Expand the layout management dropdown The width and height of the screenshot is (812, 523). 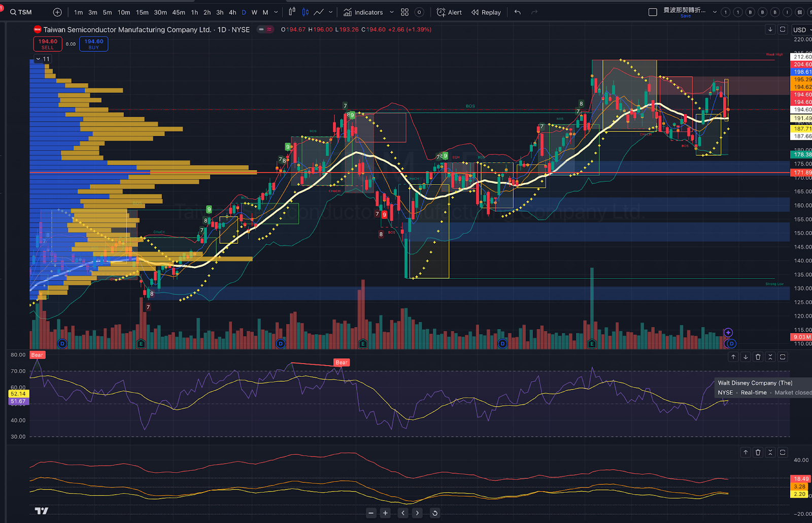(715, 12)
